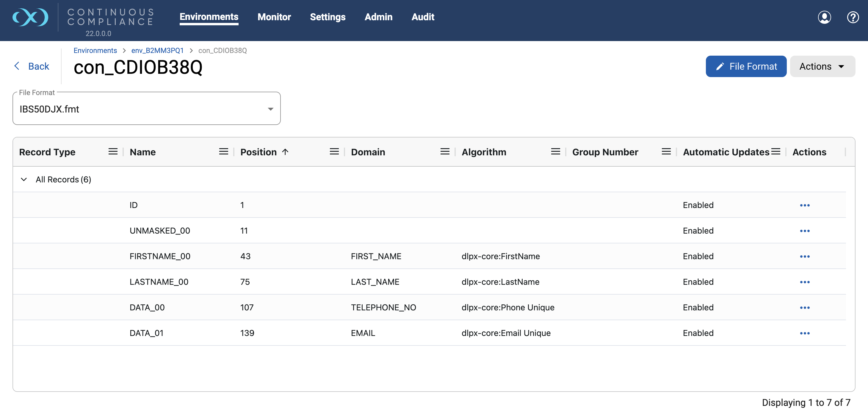This screenshot has width=868, height=416.
Task: Open the File Format dropdown IBS50DJX.fmt
Action: [x=146, y=109]
